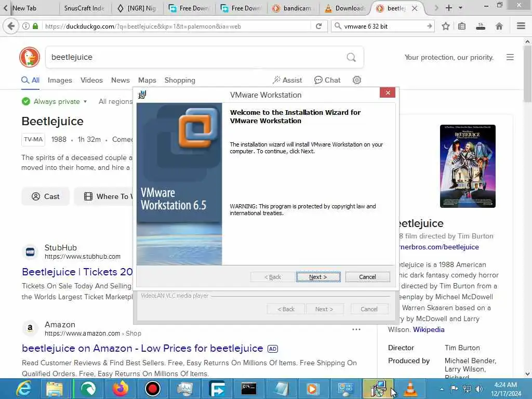The image size is (532, 399).
Task: Click the browser search box containing vmware 6 32 bit
Action: tap(383, 26)
